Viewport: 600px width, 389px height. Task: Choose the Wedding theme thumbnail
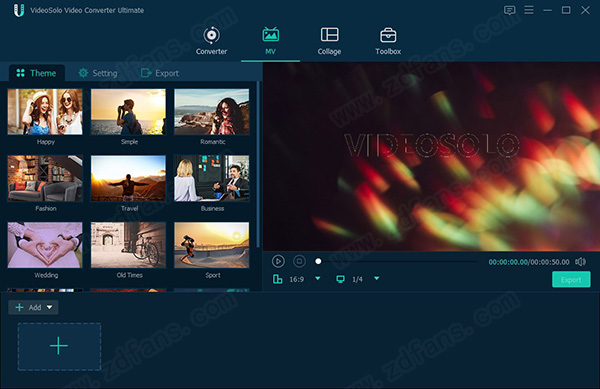point(45,245)
